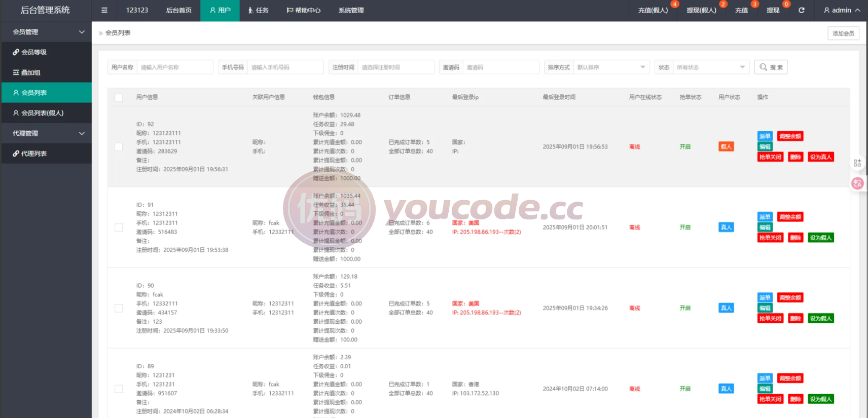Open the 系统管理 top menu
Viewport: 868px width, 418px height.
pos(351,10)
